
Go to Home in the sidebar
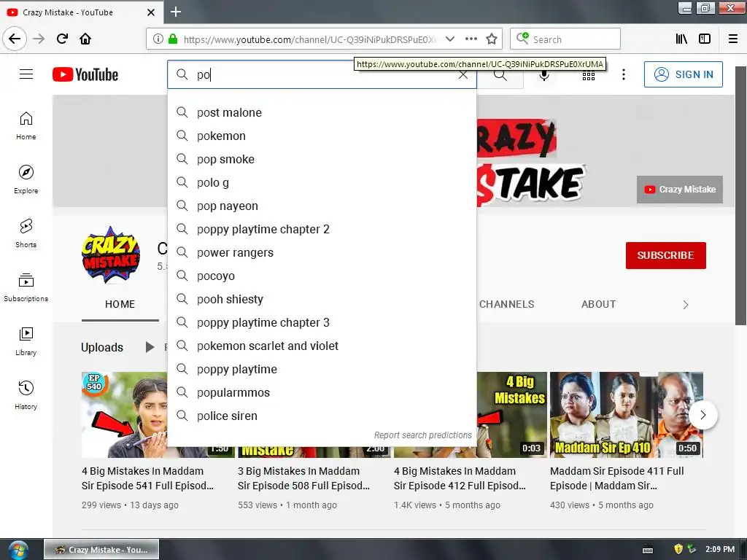[x=26, y=125]
